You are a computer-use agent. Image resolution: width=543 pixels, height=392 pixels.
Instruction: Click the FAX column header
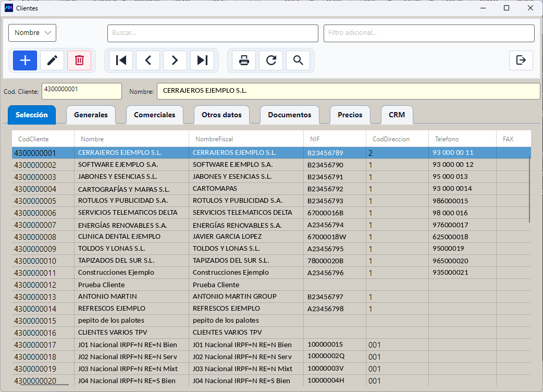click(514, 139)
